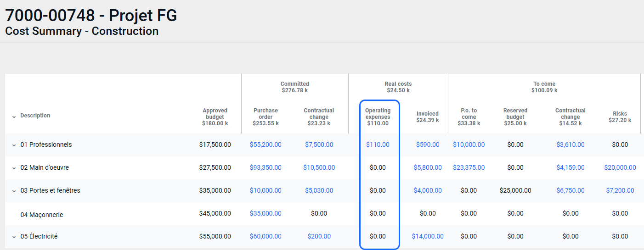Open the $5,800.00 invoiced amount
Screen dimensions: 644x250
point(428,167)
